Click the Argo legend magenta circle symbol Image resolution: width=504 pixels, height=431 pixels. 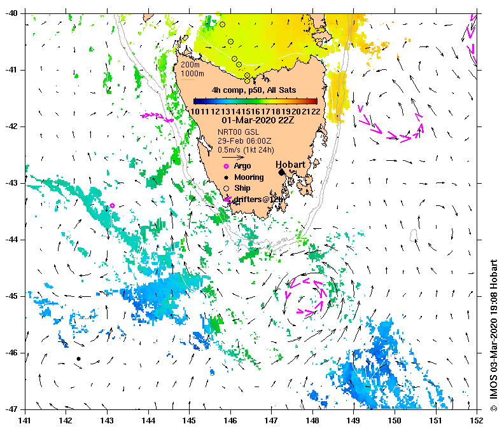227,166
